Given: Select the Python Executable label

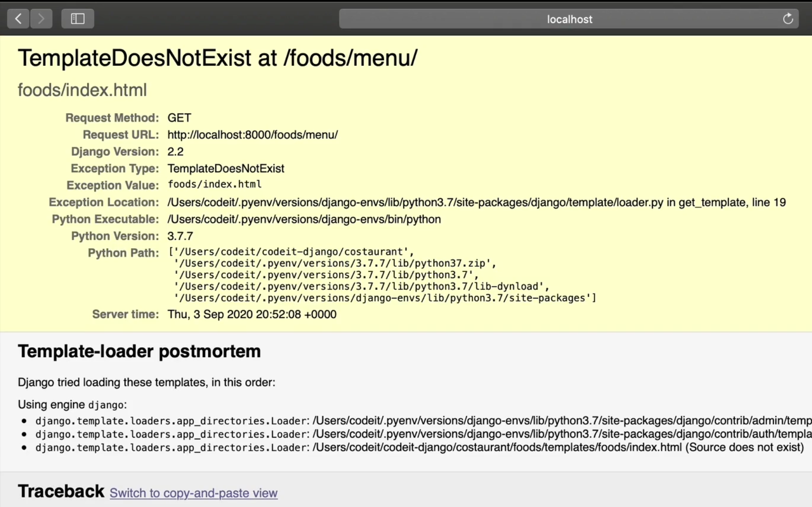Looking at the screenshot, I should tap(106, 219).
